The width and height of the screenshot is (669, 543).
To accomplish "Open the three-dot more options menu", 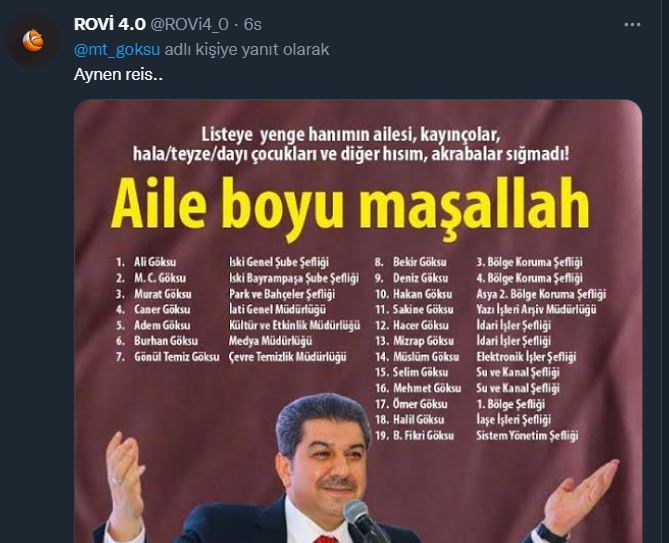I will pos(631,25).
